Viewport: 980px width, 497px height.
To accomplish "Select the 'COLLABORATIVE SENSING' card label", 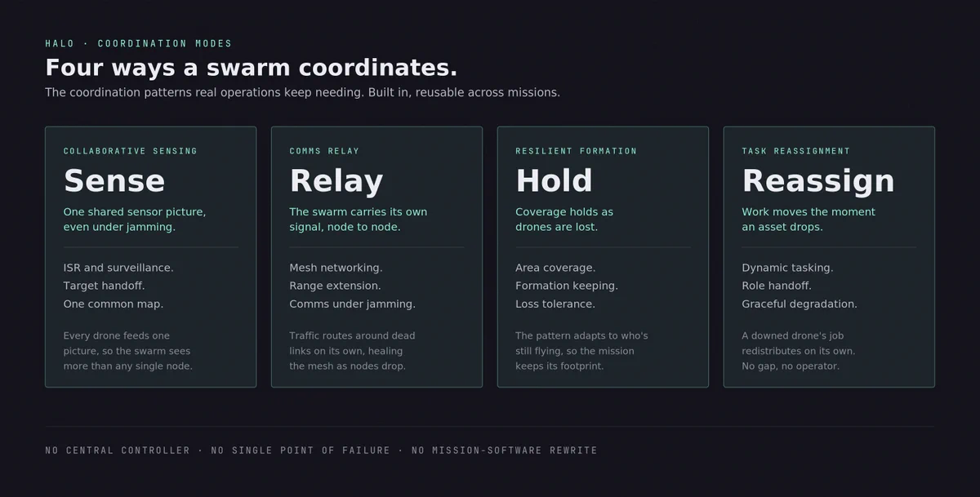I will pyautogui.click(x=131, y=151).
